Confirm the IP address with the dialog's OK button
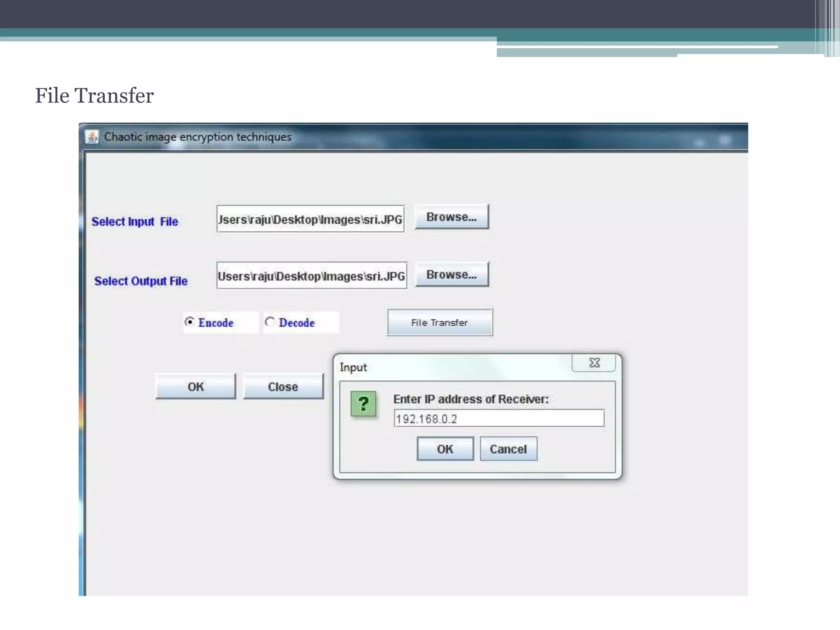This screenshot has height=630, width=840. 445,449
